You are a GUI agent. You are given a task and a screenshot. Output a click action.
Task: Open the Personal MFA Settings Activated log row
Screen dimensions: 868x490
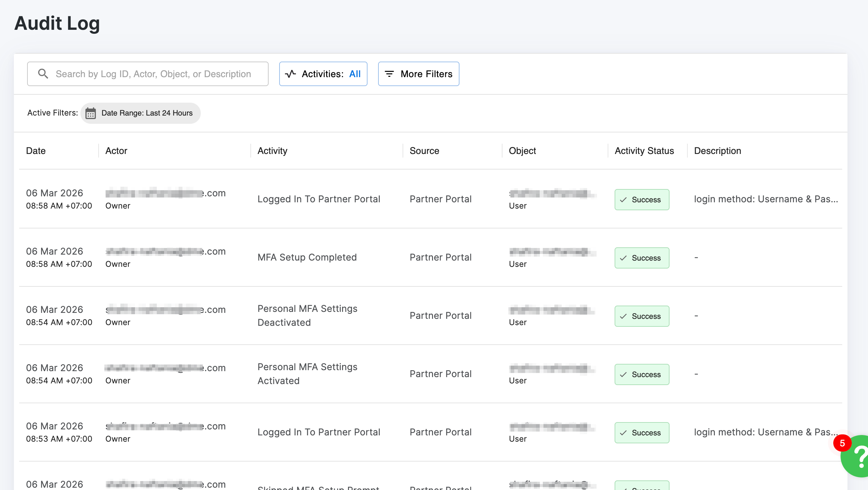(x=307, y=374)
